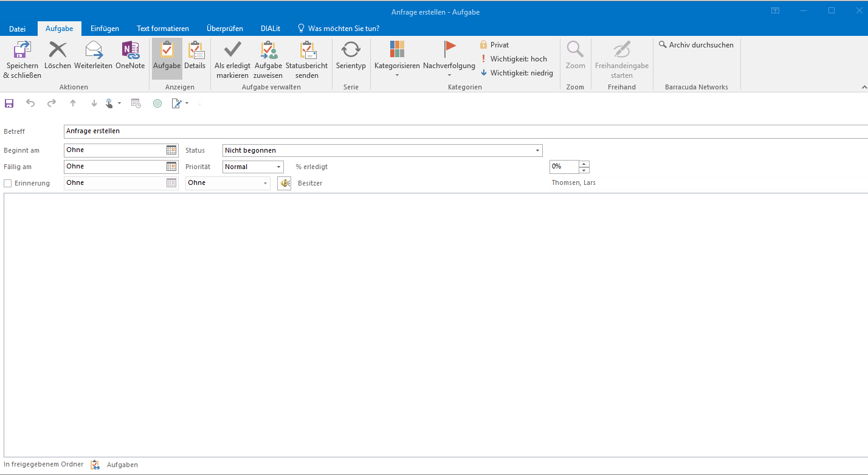Click owner name Thomsen, Lars

(574, 183)
